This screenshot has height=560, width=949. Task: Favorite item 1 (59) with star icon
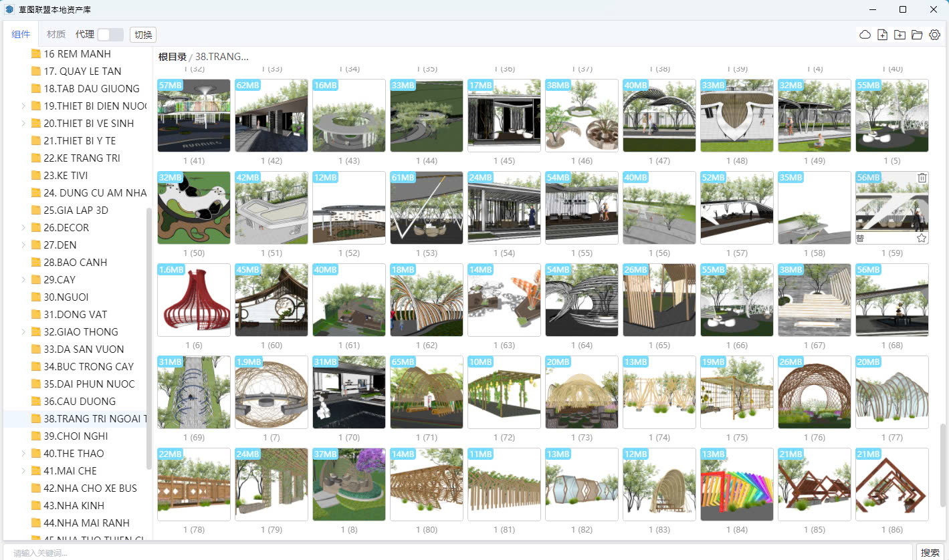point(922,238)
